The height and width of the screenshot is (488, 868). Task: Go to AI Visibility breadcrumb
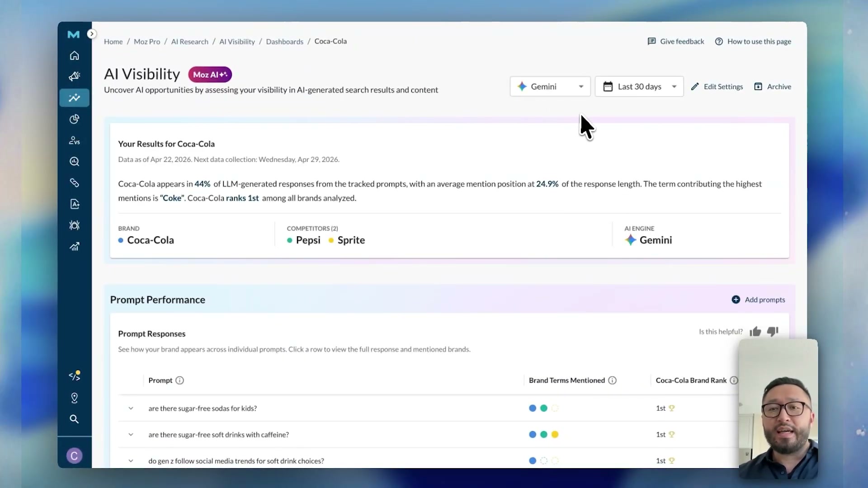(237, 42)
